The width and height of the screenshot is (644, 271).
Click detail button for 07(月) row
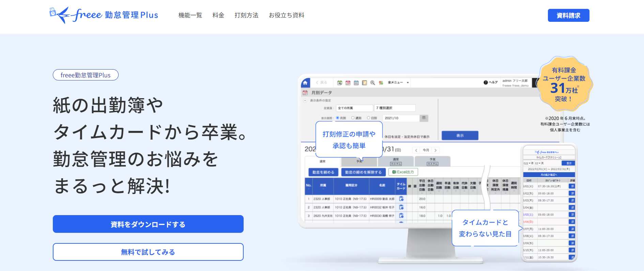[572, 229]
